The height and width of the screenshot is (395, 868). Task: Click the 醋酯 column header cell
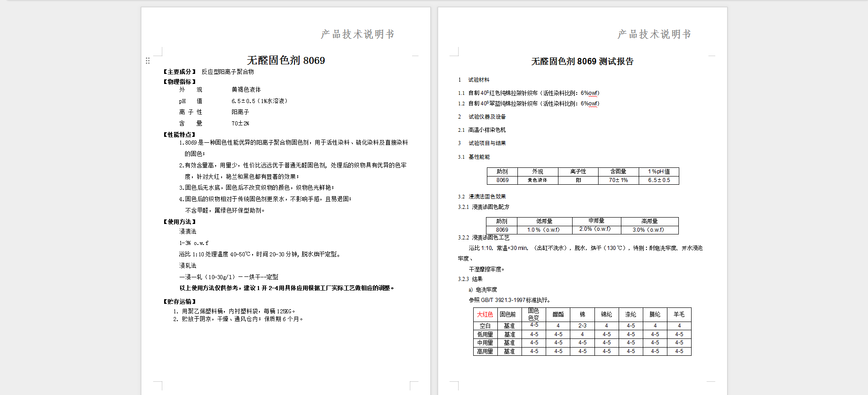[558, 315]
